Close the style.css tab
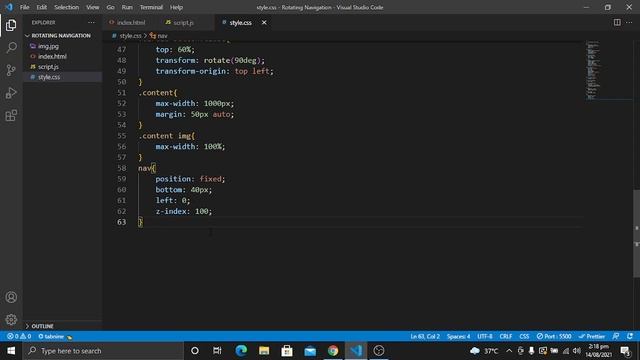 [x=264, y=22]
